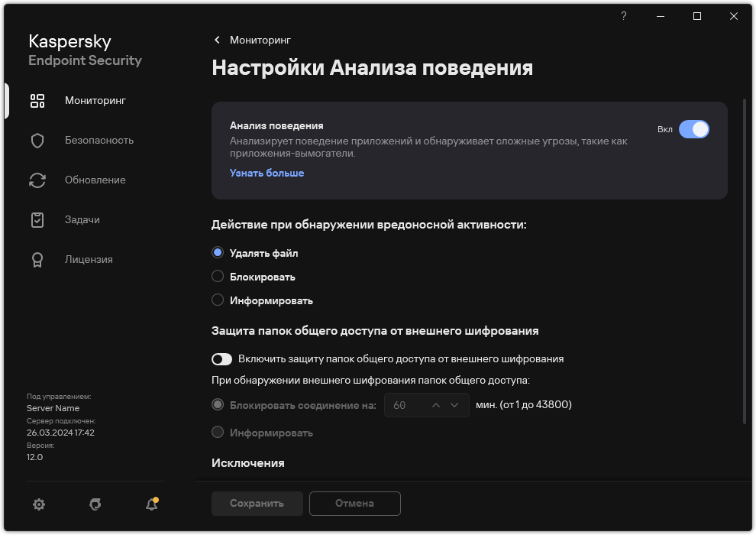The height and width of the screenshot is (535, 756).
Task: Open the Узнать больше link
Action: 266,173
